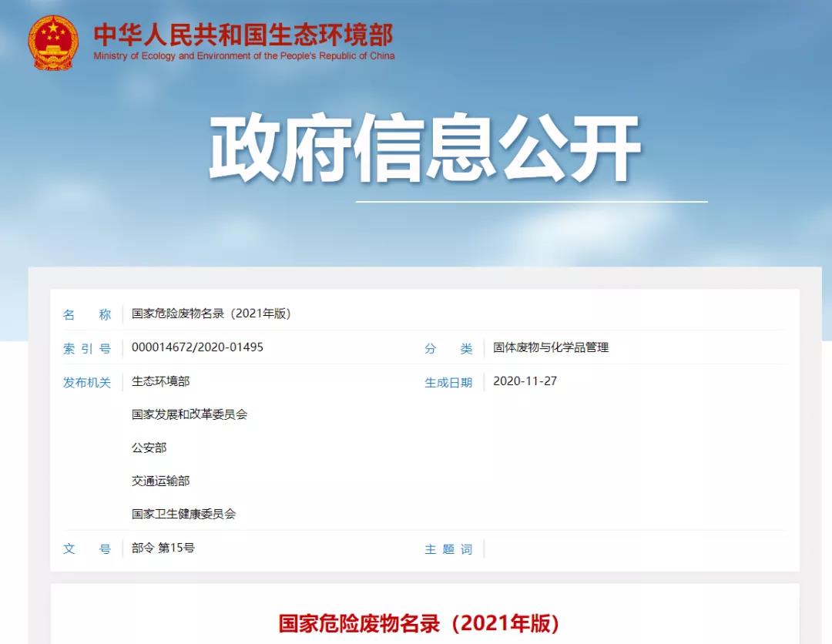Click category value 固体废物与化学品管理
This screenshot has height=644, width=832.
click(x=551, y=347)
